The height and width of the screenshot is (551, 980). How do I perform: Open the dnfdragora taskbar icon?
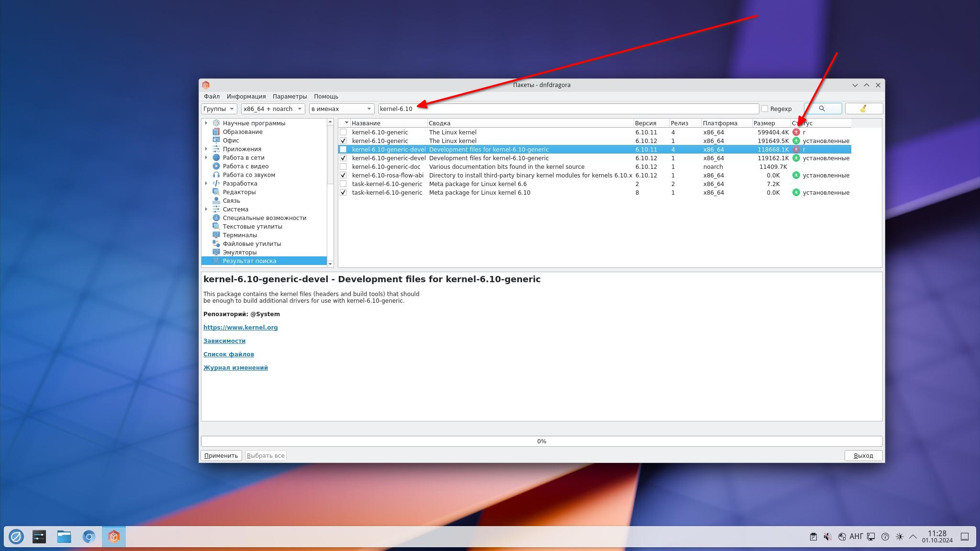(113, 537)
